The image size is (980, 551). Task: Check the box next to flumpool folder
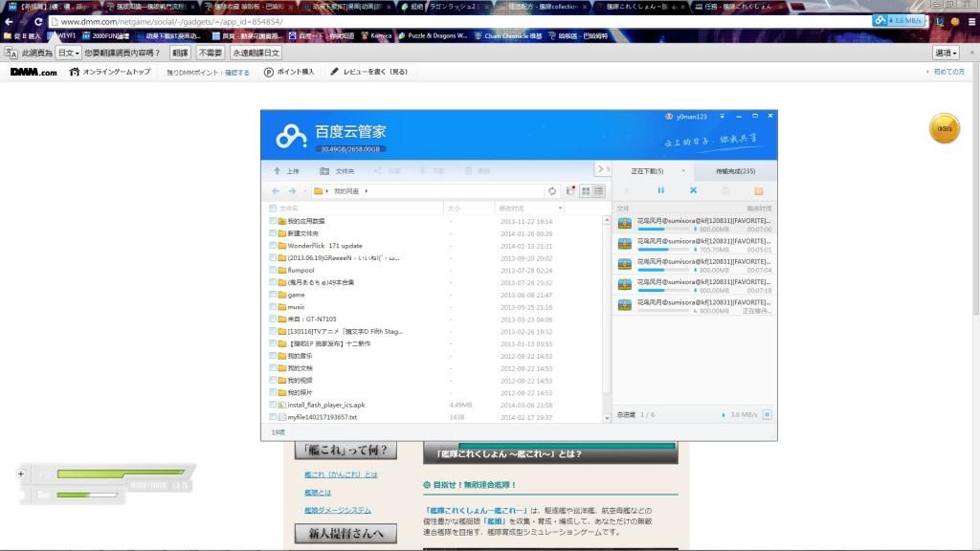click(x=273, y=270)
